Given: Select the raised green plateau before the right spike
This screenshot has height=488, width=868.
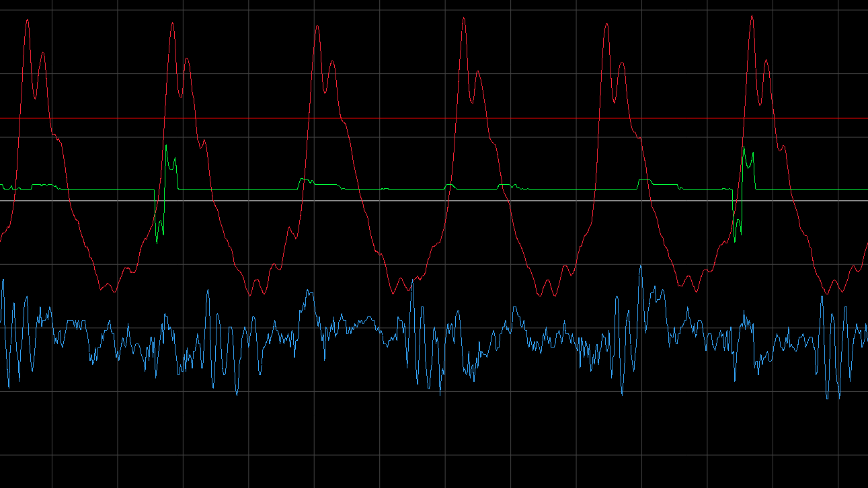Looking at the screenshot, I should point(645,181).
